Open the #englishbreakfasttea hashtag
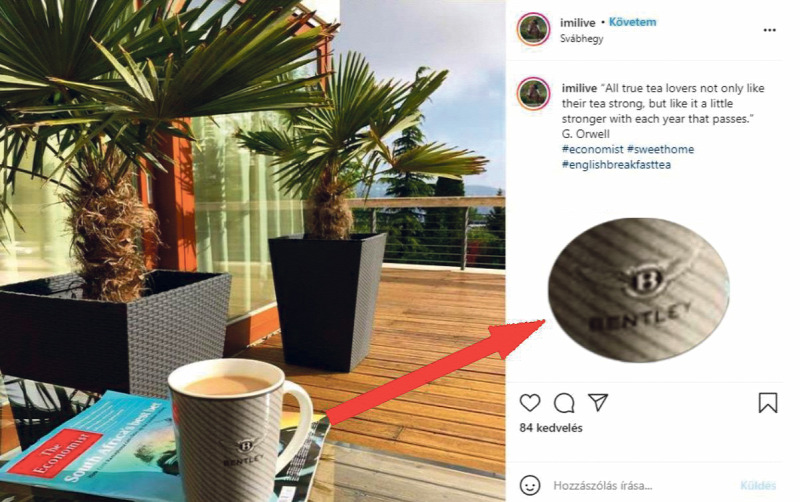The image size is (800, 502). pyautogui.click(x=616, y=165)
